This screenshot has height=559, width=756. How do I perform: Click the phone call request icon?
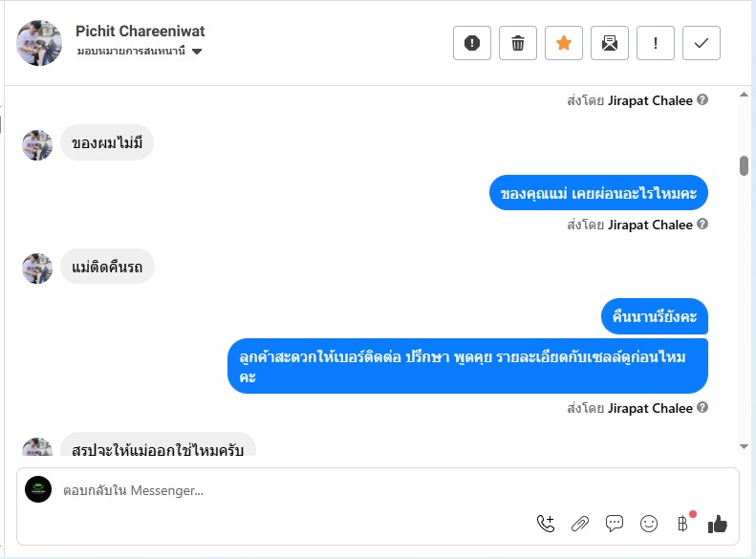546,523
